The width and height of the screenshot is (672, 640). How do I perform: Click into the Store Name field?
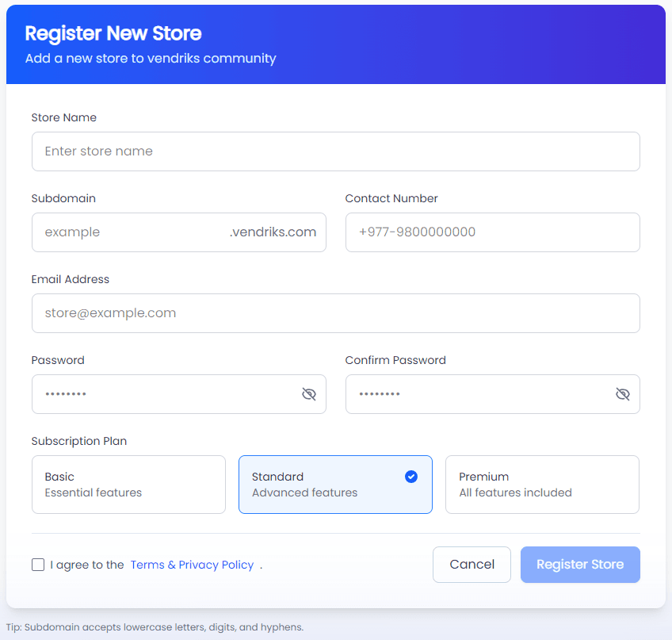[x=335, y=151]
